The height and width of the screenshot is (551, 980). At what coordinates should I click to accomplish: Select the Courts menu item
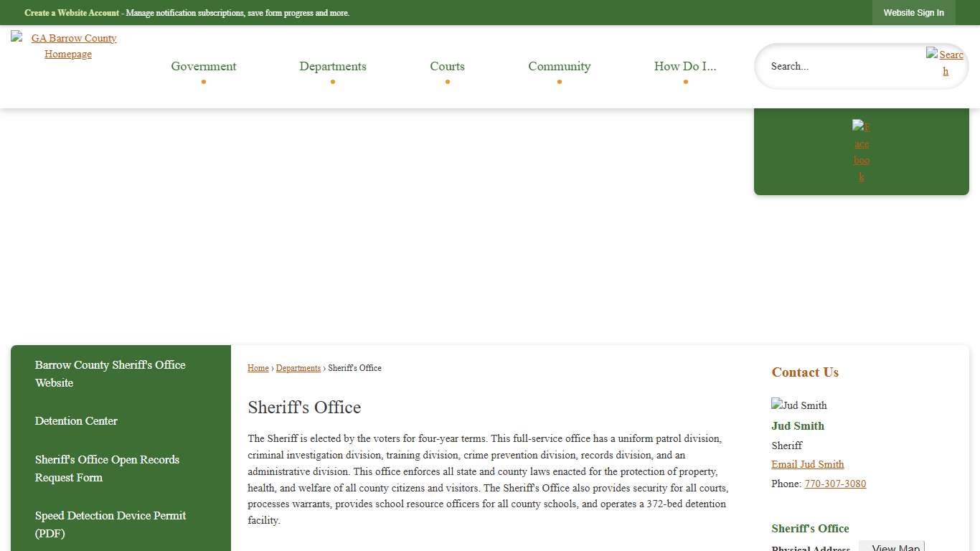click(447, 66)
